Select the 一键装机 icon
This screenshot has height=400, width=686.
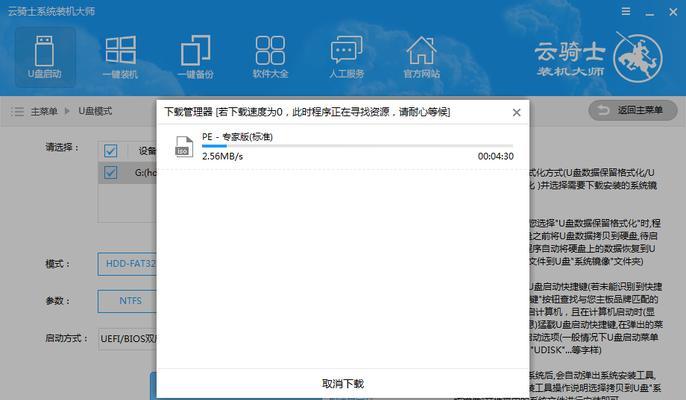point(120,57)
